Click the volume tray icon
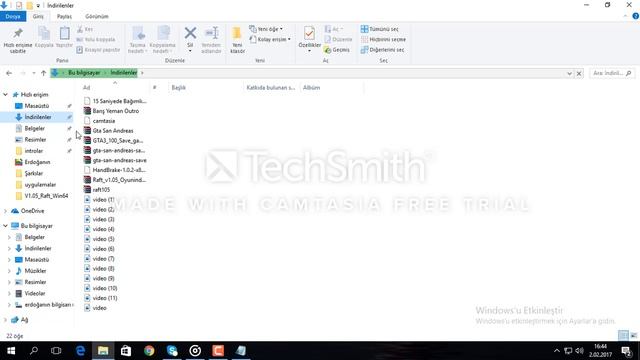This screenshot has height=360, width=640. click(x=579, y=351)
